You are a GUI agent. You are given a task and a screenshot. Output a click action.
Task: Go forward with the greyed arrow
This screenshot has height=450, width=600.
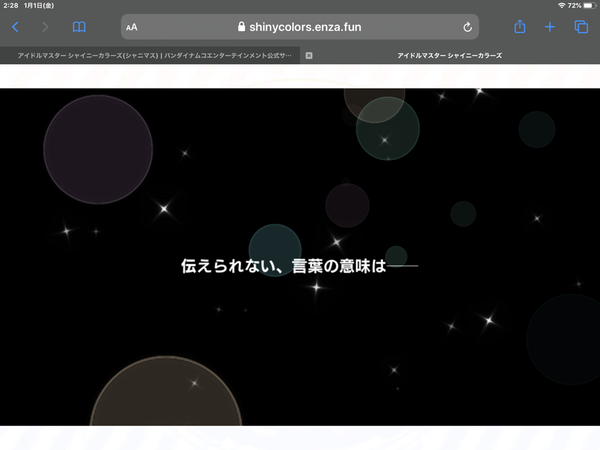(x=45, y=27)
